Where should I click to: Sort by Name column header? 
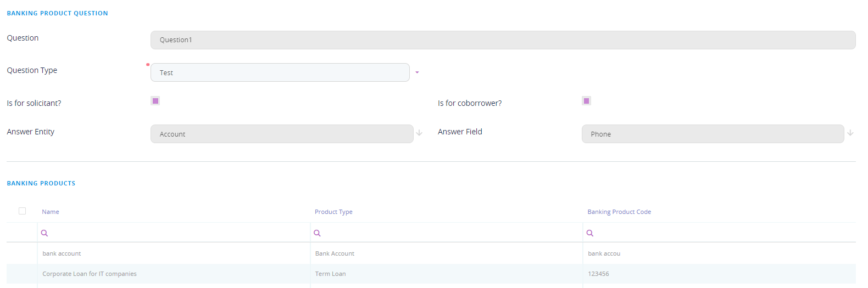[x=51, y=212]
